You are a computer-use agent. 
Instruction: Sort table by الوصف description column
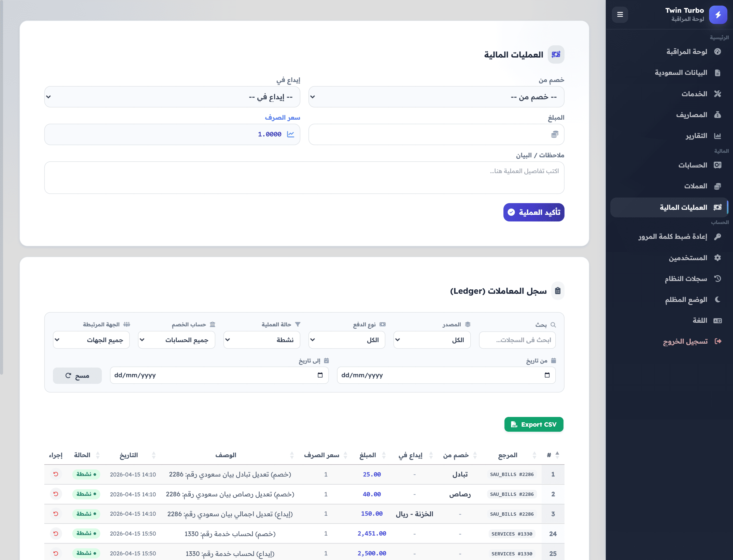[230, 455]
